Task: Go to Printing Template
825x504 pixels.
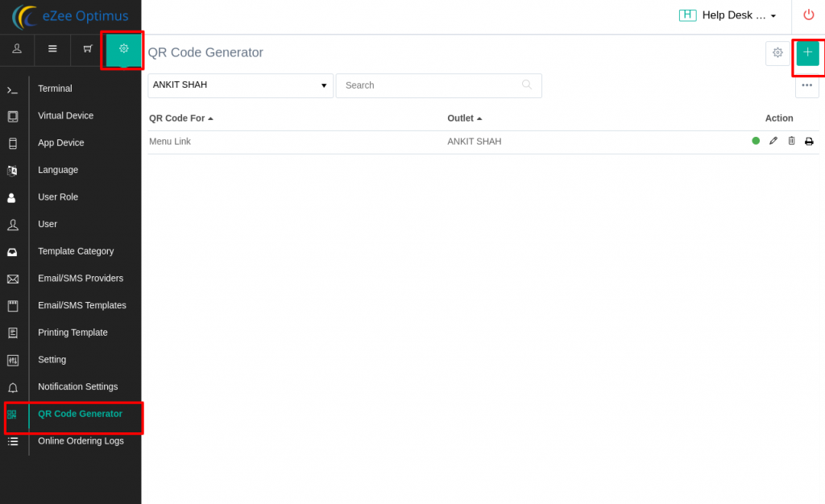Action: (x=73, y=333)
